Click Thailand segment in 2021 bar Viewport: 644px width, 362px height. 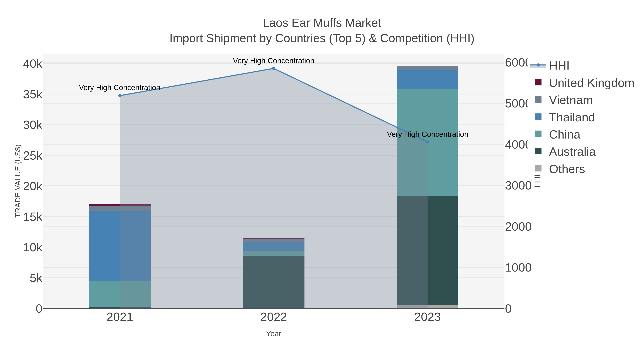120,246
